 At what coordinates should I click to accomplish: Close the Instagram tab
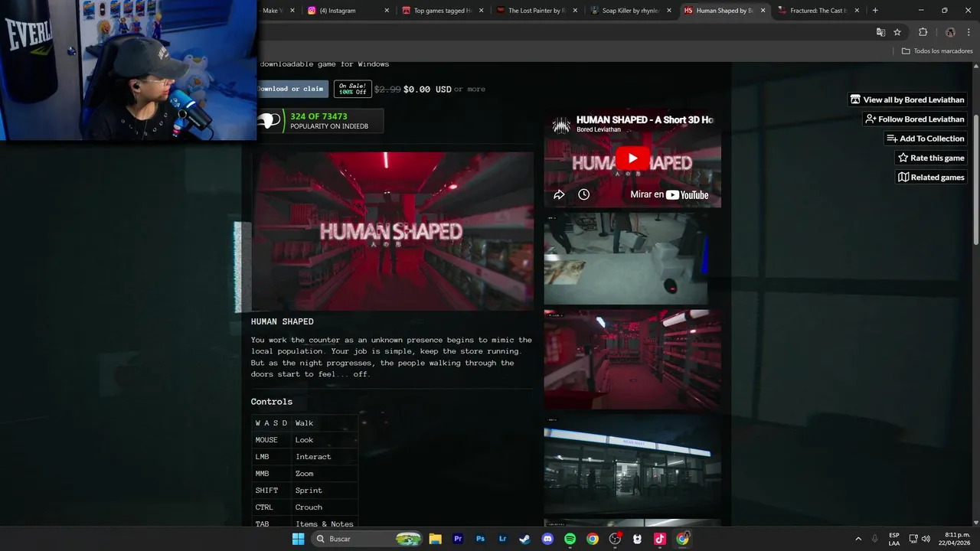pos(387,11)
